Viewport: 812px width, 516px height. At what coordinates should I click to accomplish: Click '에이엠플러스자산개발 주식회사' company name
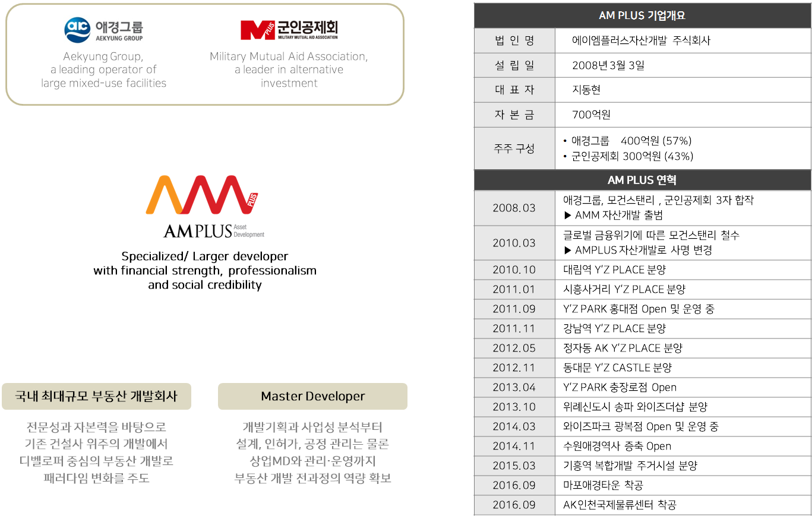641,40
